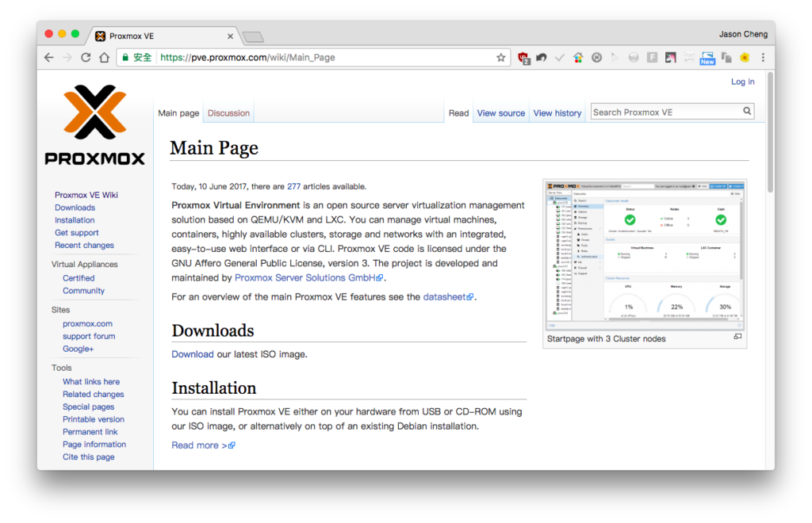Enlarge the Startpage screenshot via the enlarge icon
Screen dimensions: 812x523
737,337
